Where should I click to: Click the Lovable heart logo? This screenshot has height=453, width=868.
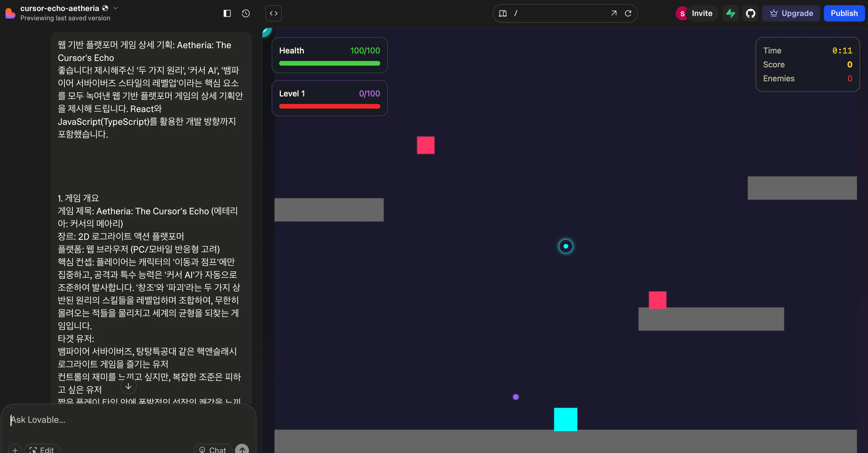pos(10,13)
